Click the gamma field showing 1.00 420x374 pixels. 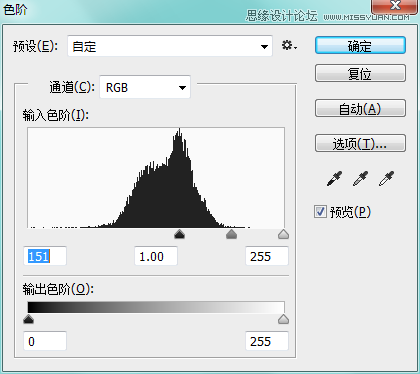156,256
